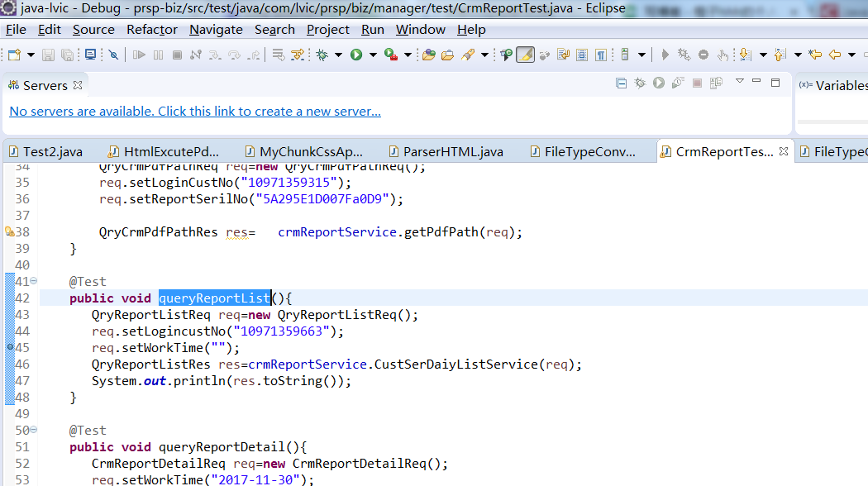This screenshot has width=868, height=486.
Task: Open the Refactor menu
Action: coord(151,29)
